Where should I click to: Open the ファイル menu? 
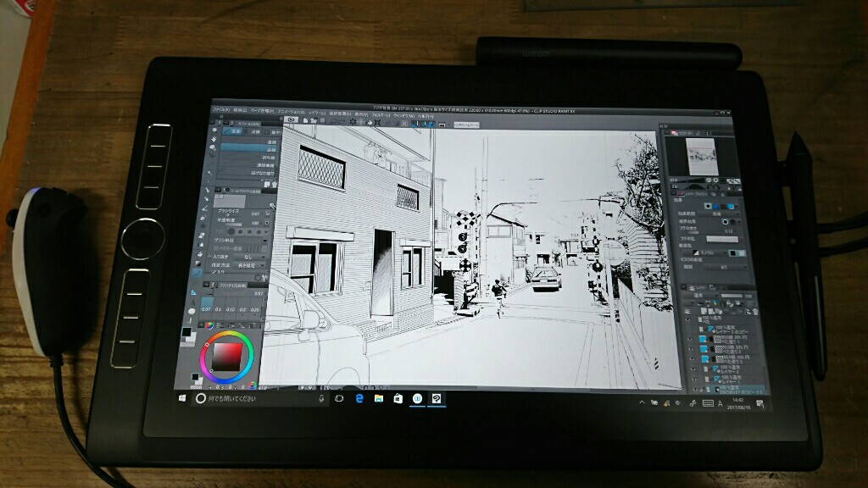tap(221, 109)
